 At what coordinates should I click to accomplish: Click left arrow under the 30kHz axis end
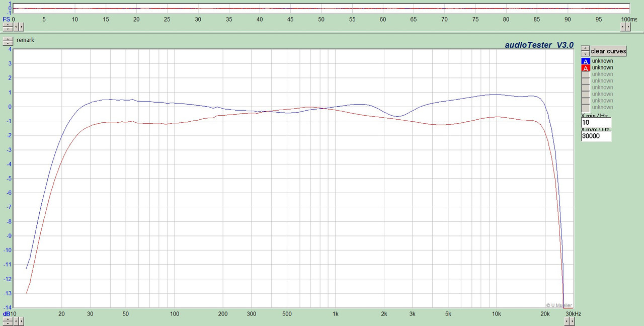[x=567, y=321]
